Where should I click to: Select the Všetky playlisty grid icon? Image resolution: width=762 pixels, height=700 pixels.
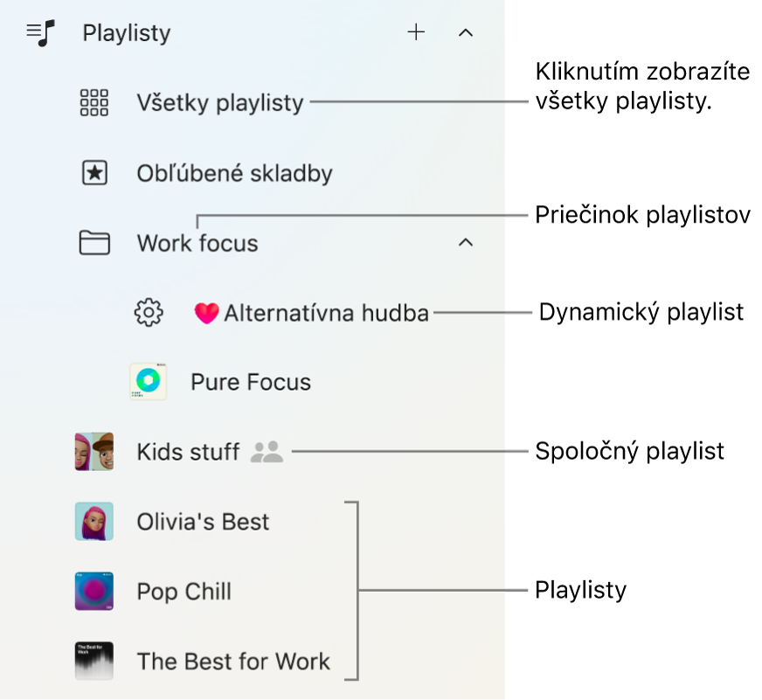[94, 102]
